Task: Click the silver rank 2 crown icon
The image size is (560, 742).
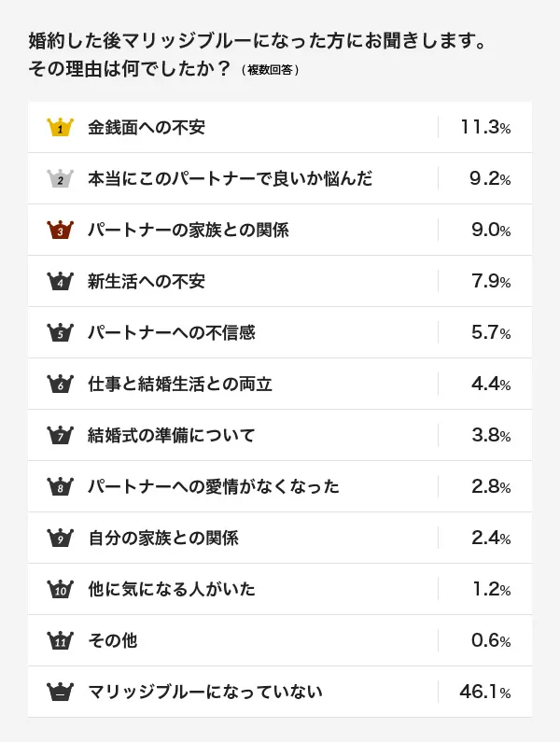Action: (60, 178)
